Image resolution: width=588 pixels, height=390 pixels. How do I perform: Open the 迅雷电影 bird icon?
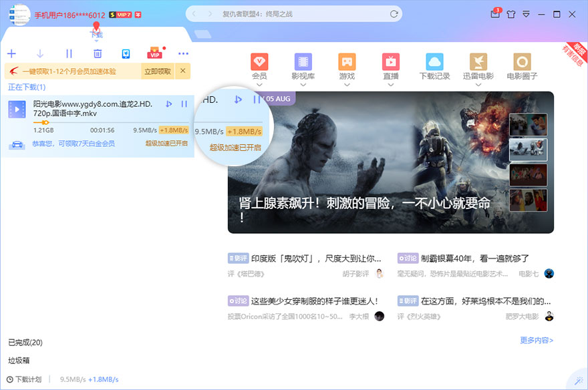pyautogui.click(x=478, y=62)
